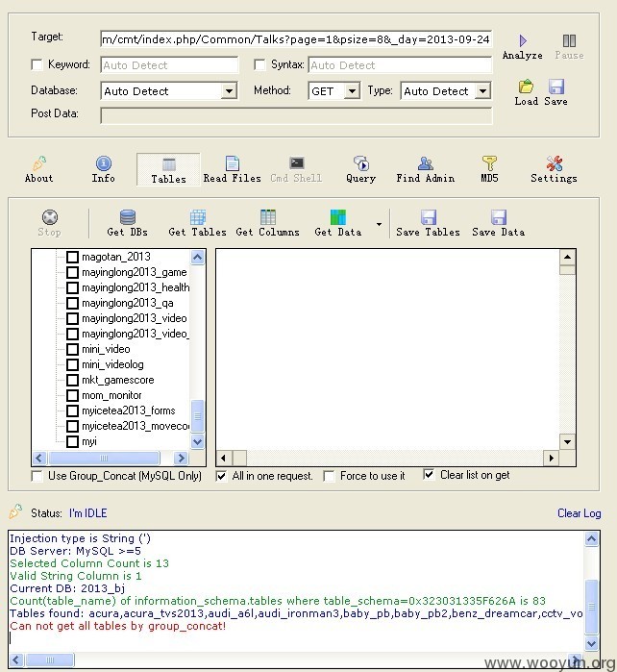This screenshot has height=672, width=617.
Task: Click the Stop icon
Action: pos(50,217)
